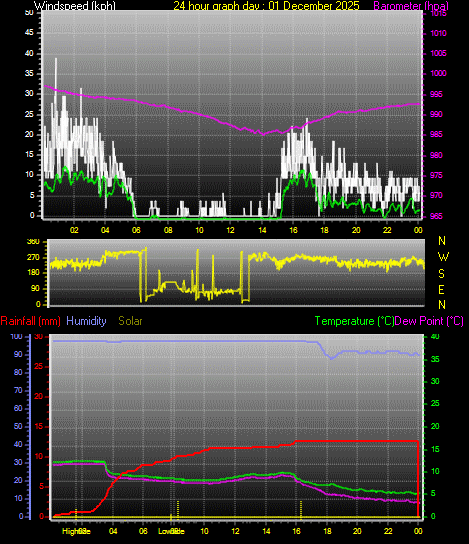The image size is (469, 544).
Task: Select the 985 barometer axis value
Action: pos(436,134)
